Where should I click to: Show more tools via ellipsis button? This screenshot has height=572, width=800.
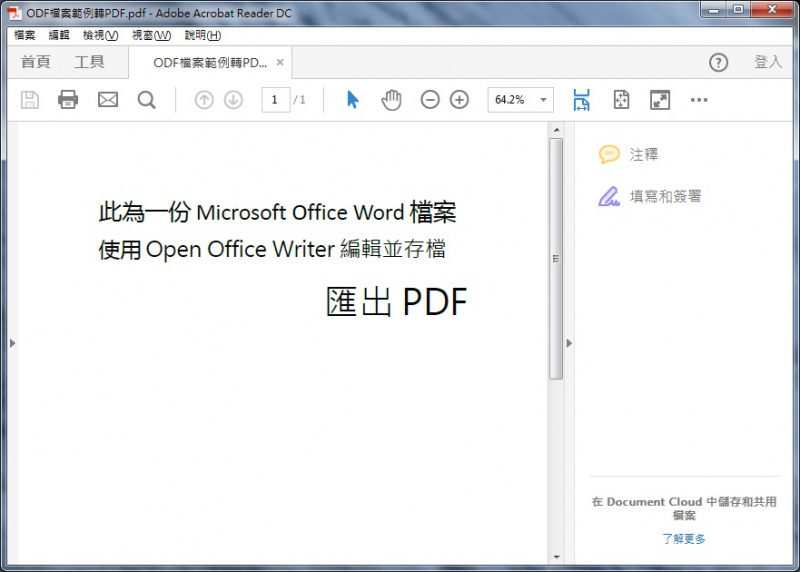tap(699, 100)
